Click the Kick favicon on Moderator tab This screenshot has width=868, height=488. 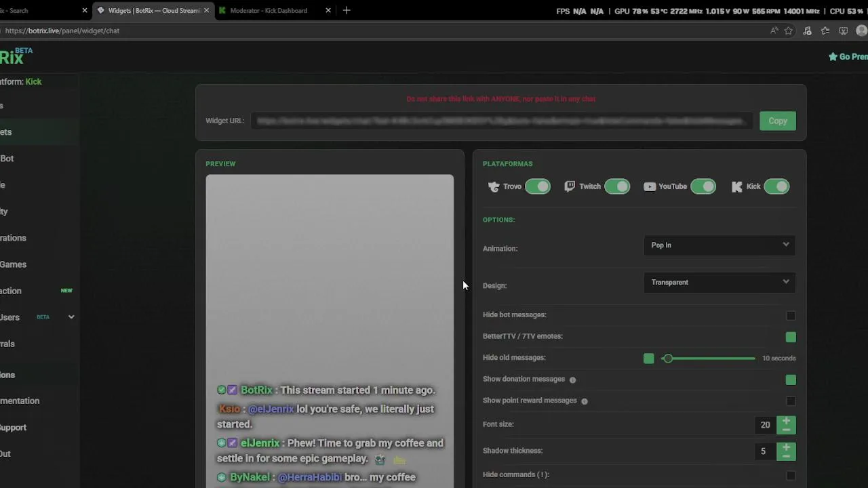click(222, 10)
